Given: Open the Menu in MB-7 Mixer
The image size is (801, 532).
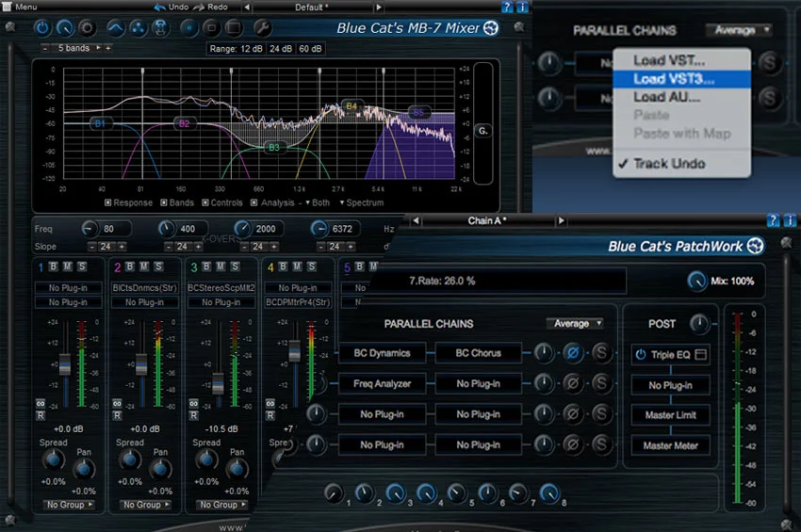Looking at the screenshot, I should [x=21, y=7].
